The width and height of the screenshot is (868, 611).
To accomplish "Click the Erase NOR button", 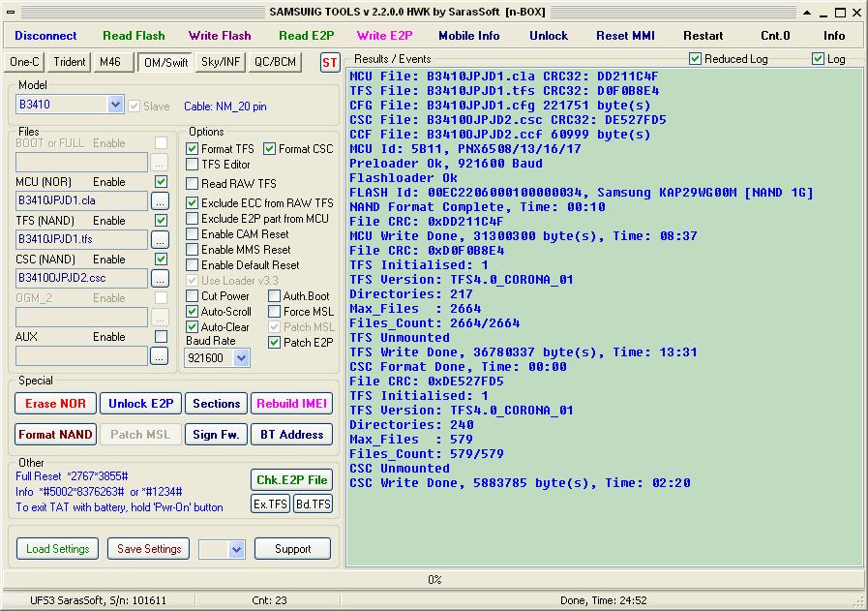I will click(55, 404).
